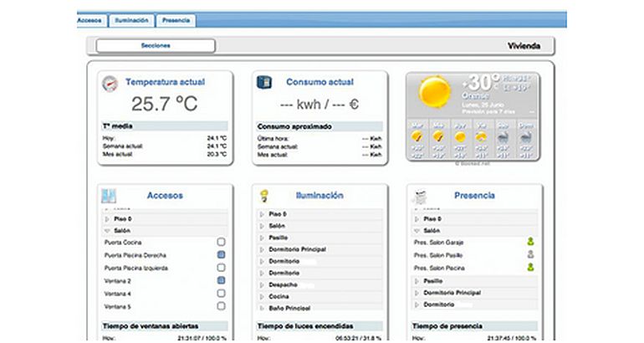
Task: Collapse the Salón group in Accesos
Action: pyautogui.click(x=107, y=230)
